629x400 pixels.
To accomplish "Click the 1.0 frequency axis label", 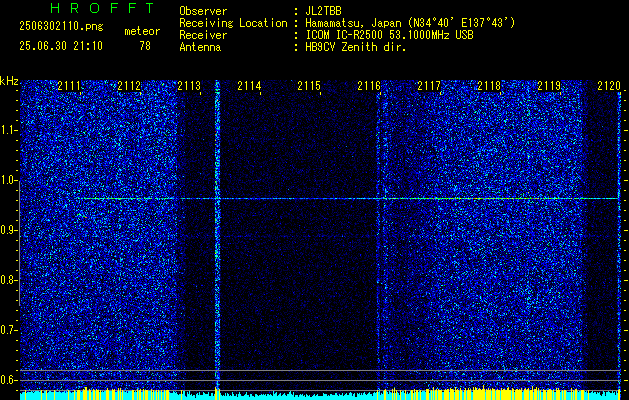I will click(8, 181).
